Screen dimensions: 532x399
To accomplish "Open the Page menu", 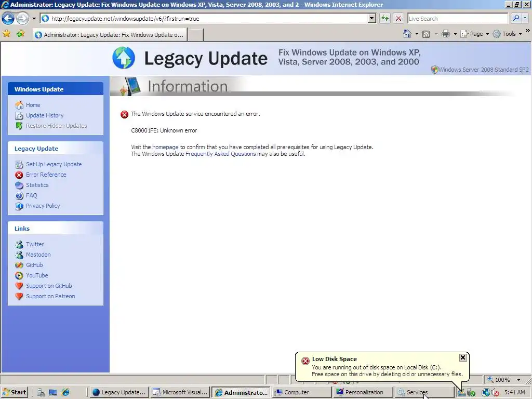I will [x=475, y=34].
